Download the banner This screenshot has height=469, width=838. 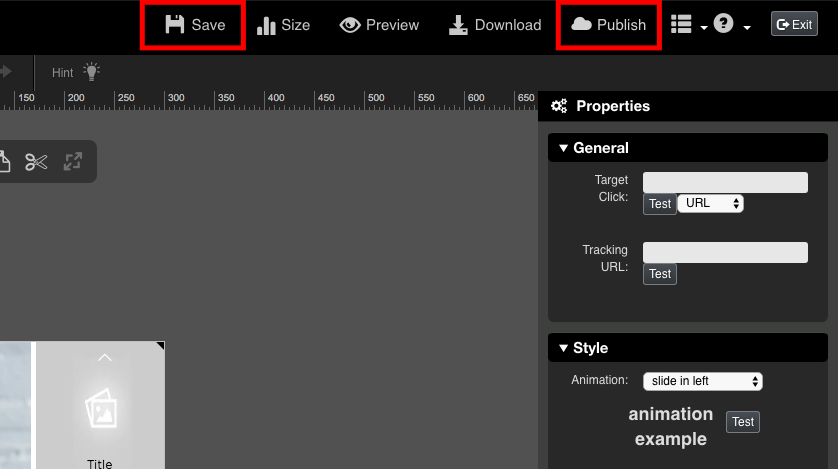point(494,25)
